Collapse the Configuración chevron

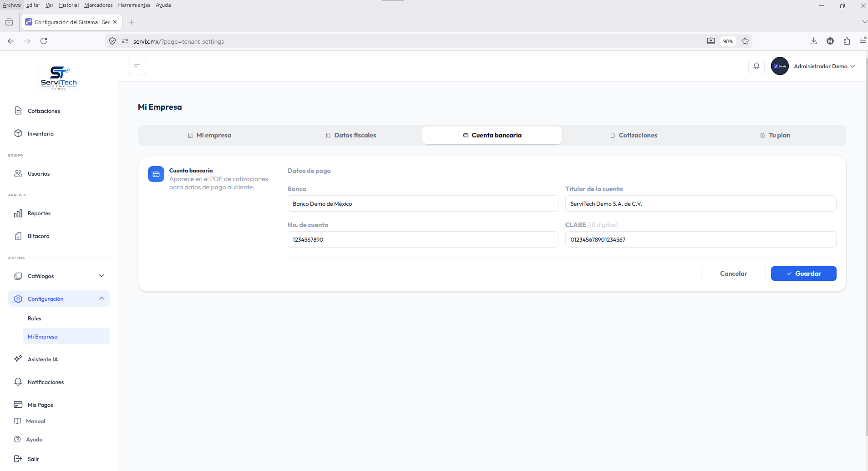[x=102, y=299]
